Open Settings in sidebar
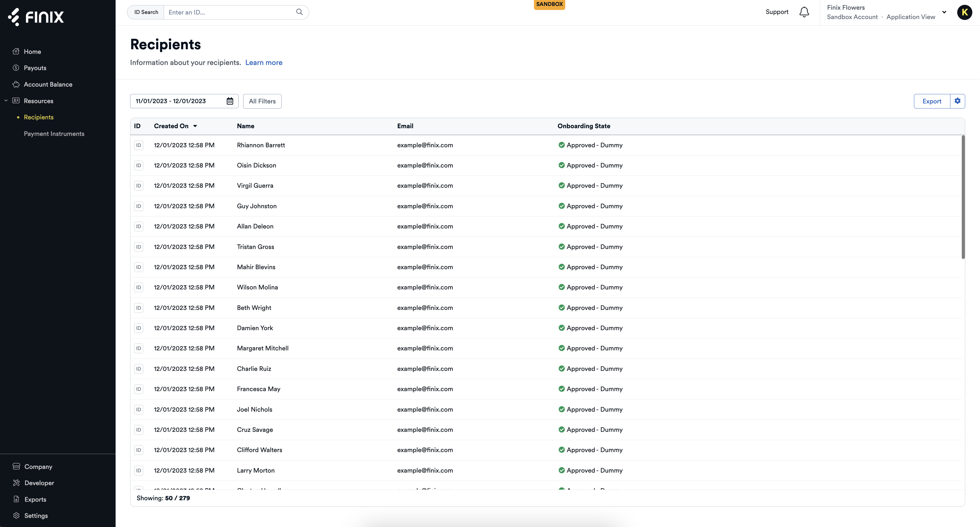 tap(36, 516)
